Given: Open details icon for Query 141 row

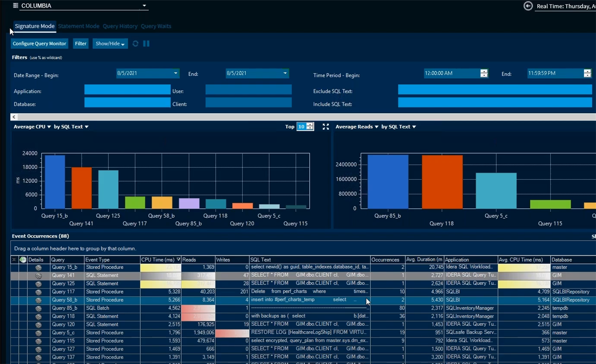Looking at the screenshot, I should coord(39,276).
